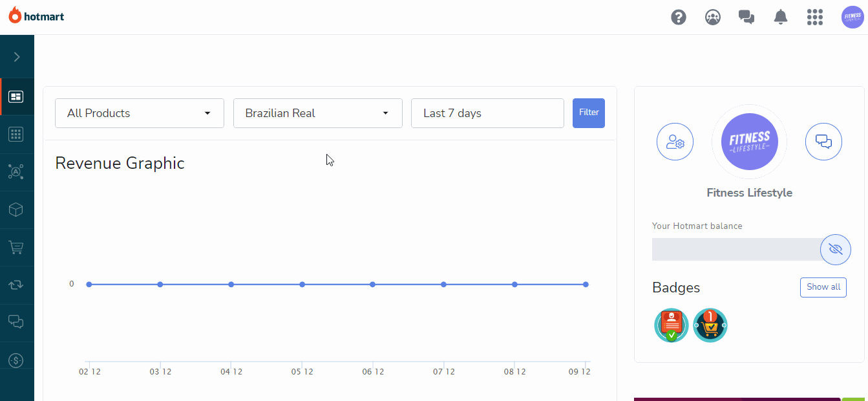Image resolution: width=868 pixels, height=401 pixels.
Task: Open the community people icon in header
Action: [x=713, y=17]
